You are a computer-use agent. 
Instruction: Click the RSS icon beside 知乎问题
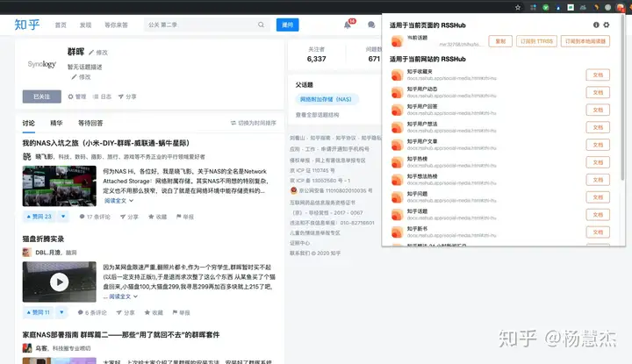(x=397, y=197)
